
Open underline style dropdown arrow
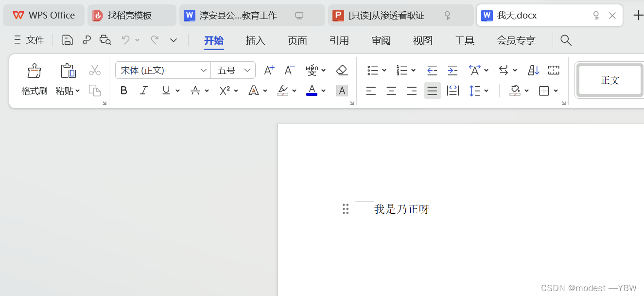click(x=177, y=91)
